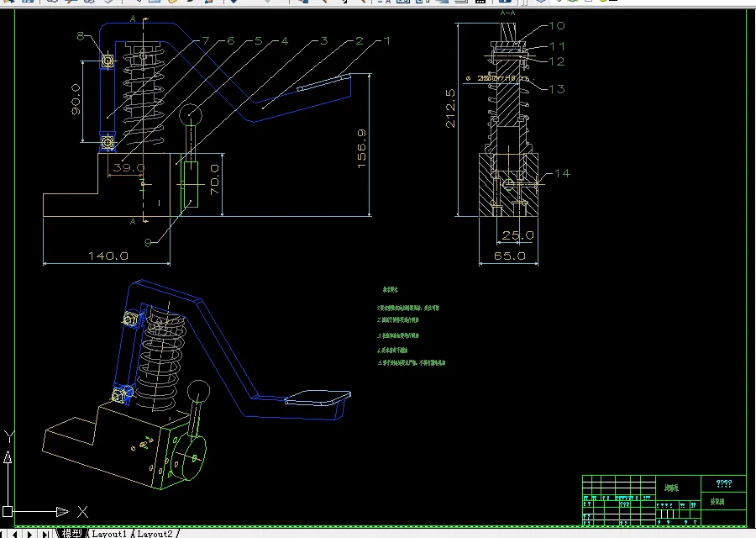Viewport: 756px width, 538px height.
Task: Select part callout number 5
Action: 259,40
